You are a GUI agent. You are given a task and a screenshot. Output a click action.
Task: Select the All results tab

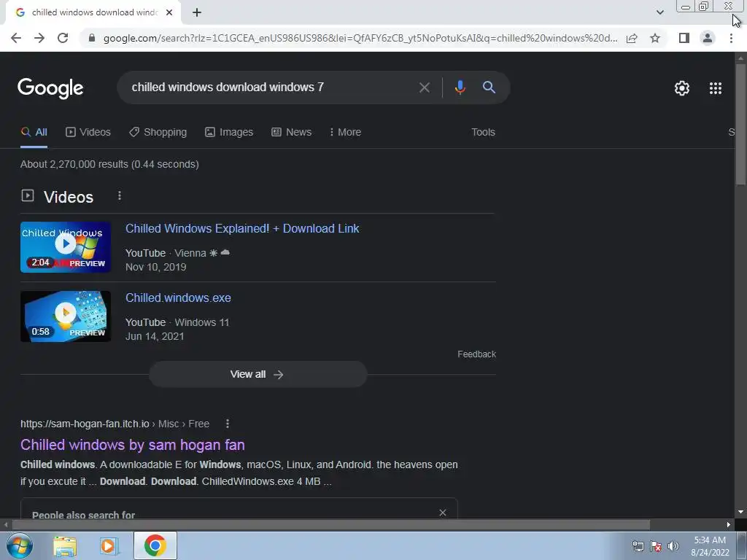point(34,133)
